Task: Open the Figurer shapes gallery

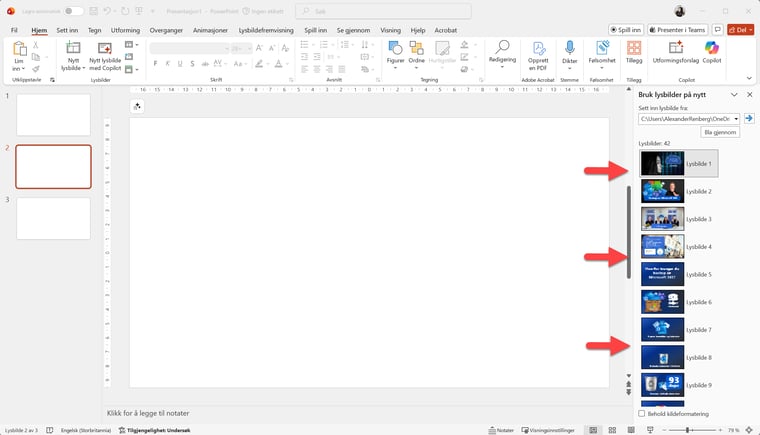Action: click(x=396, y=55)
